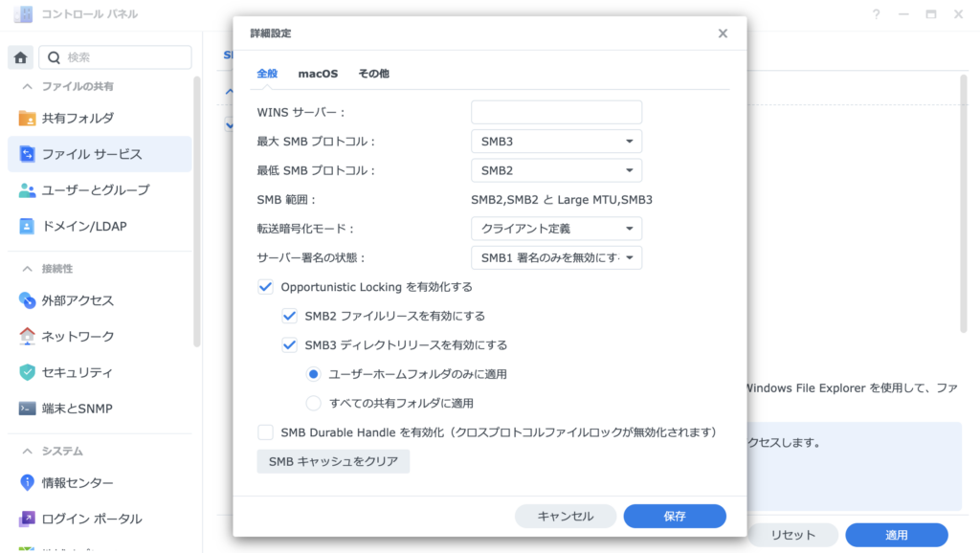Switch to 全般 tab

coord(267,74)
